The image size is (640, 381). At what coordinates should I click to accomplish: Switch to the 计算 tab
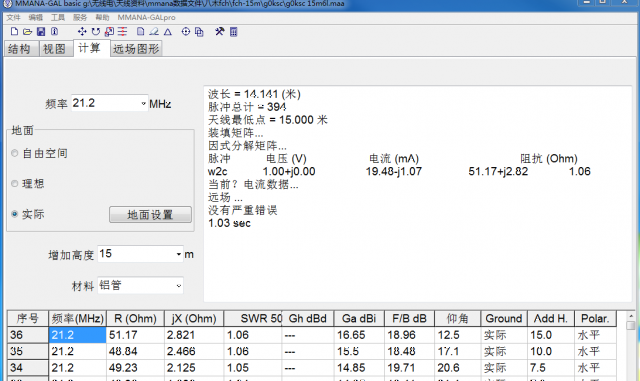click(91, 48)
